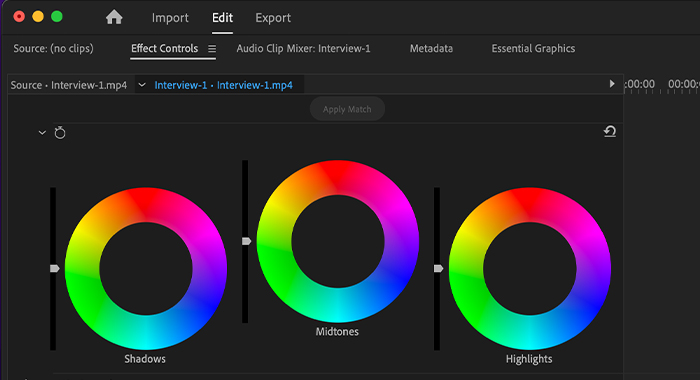The image size is (700, 380).
Task: Select the Effect Controls panel tab
Action: [x=164, y=48]
